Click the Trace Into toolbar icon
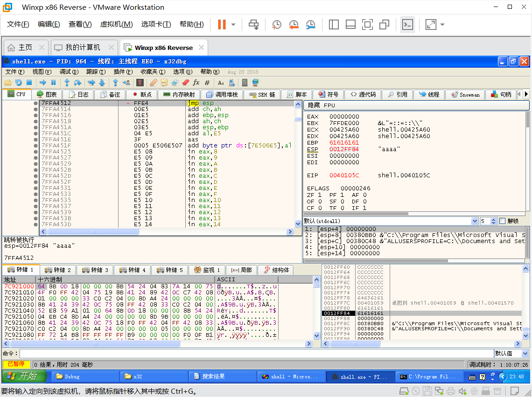532x397 pixels. click(x=91, y=83)
